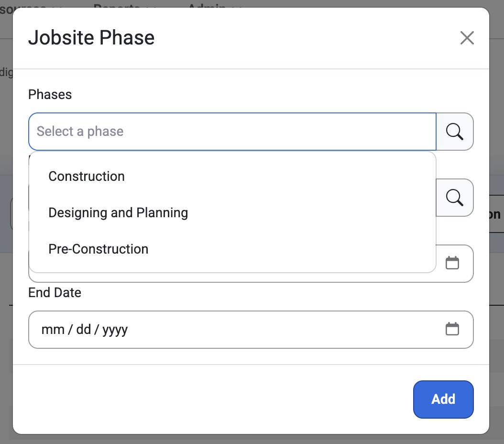Click the Add button
The height and width of the screenshot is (444, 504).
click(443, 400)
